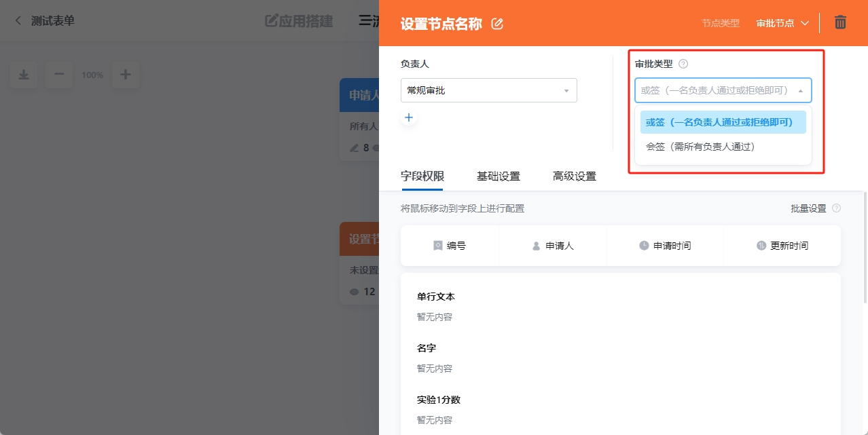Switch to the 高级设置 tab
Image resolution: width=868 pixels, height=435 pixels.
click(574, 176)
